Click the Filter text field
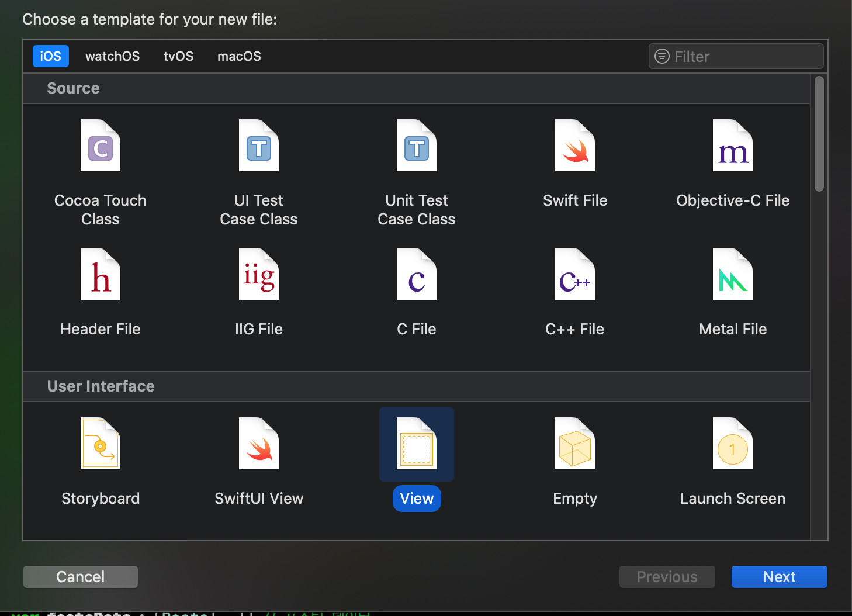Screen dimensions: 852x616 [x=736, y=56]
